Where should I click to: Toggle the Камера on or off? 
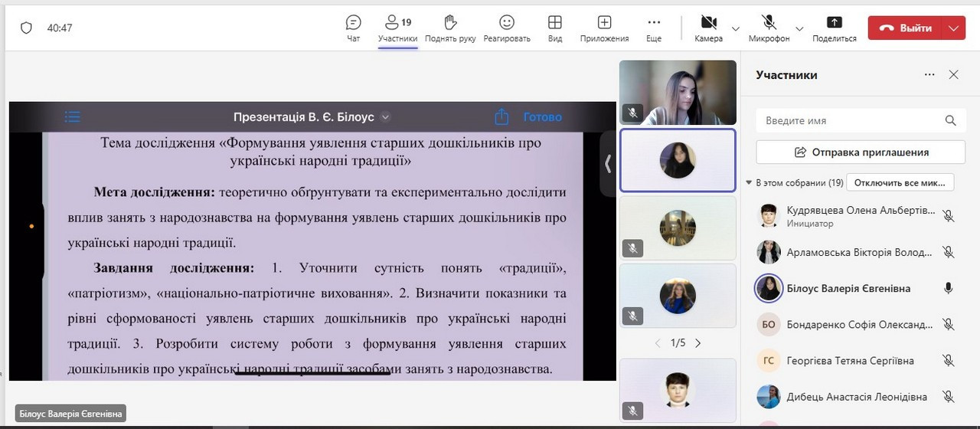point(708,28)
